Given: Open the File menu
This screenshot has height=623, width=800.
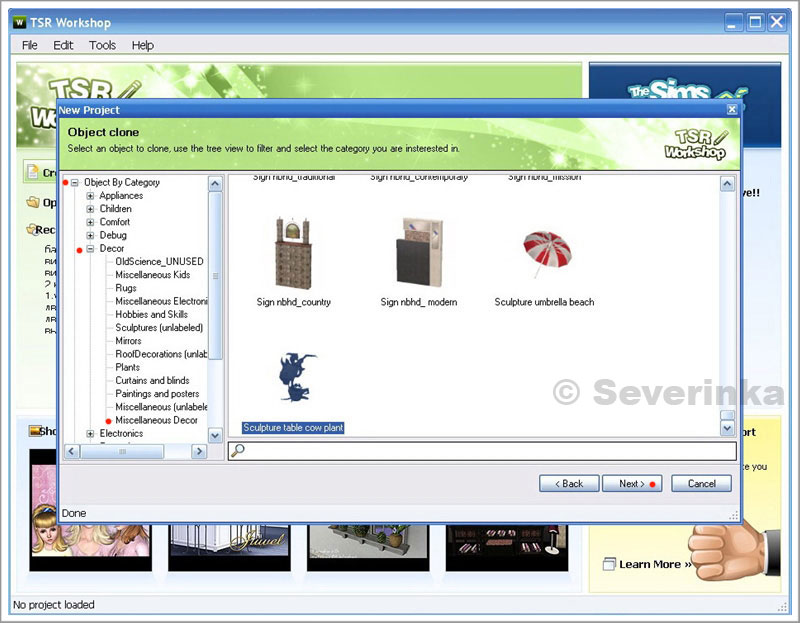Looking at the screenshot, I should click(30, 45).
